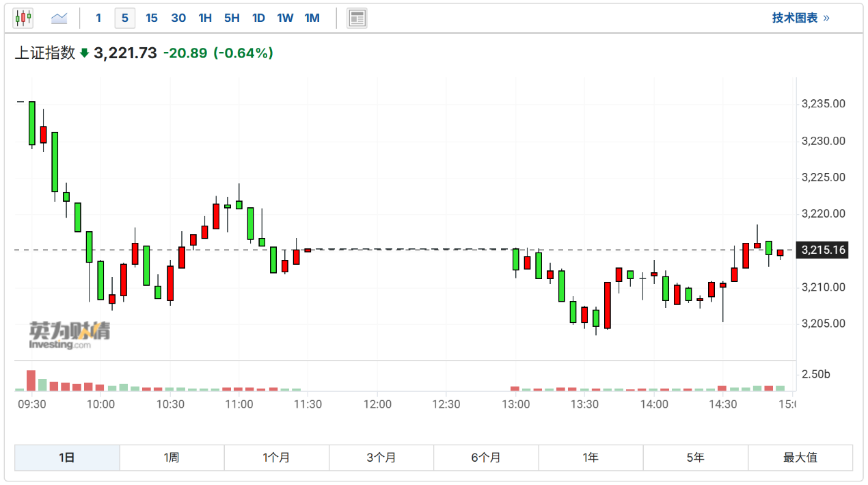
Task: Click the 12:30 time axis label
Action: click(446, 404)
